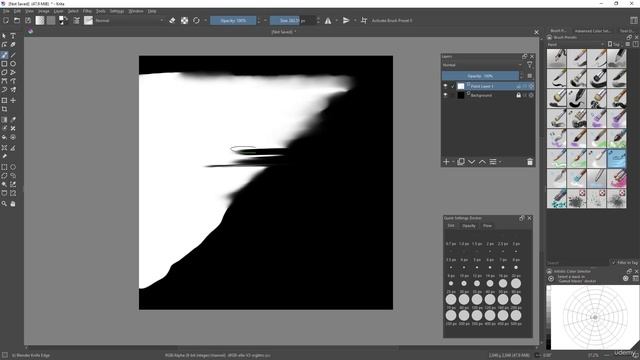Toggle the selected-layer checkmark on Paint Layer 1

pos(453,86)
